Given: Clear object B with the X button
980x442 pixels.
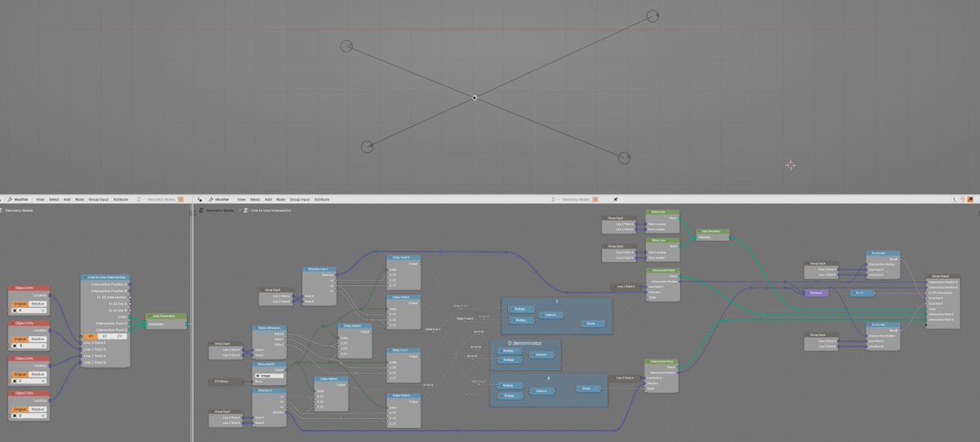Looking at the screenshot, I should click(x=43, y=346).
